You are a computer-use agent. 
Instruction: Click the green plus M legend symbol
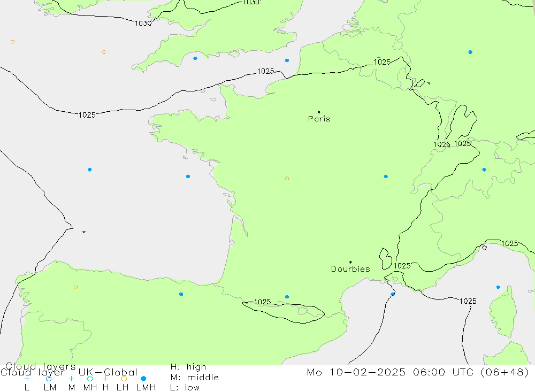(x=71, y=379)
